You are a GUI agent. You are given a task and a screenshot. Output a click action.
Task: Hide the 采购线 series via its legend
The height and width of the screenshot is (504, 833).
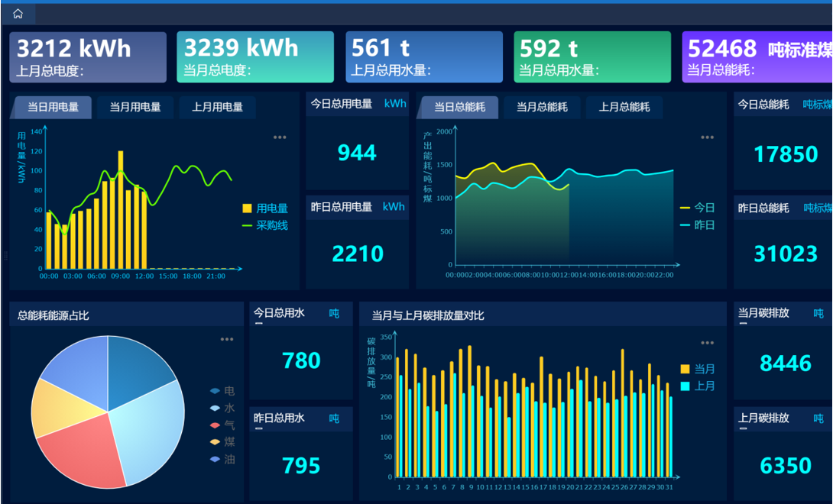[247, 226]
